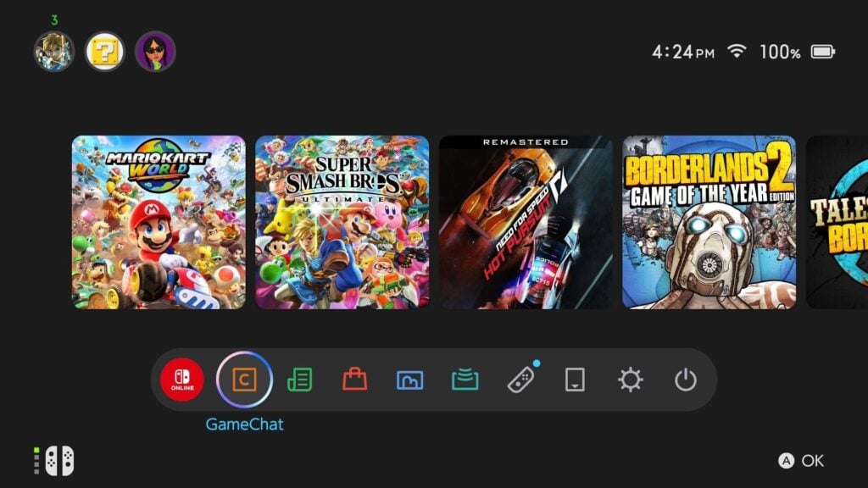Open the Album icon
The width and height of the screenshot is (868, 488).
[409, 380]
